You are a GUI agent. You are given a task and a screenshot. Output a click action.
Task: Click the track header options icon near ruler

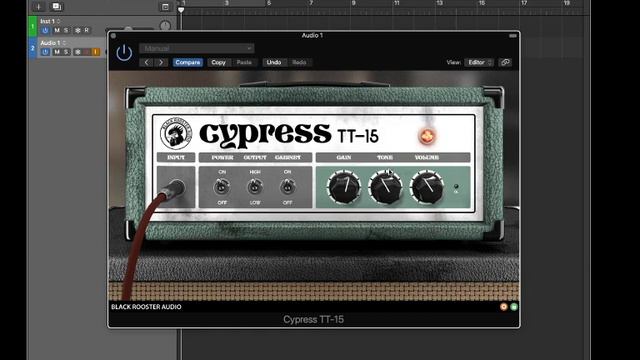pos(165,7)
